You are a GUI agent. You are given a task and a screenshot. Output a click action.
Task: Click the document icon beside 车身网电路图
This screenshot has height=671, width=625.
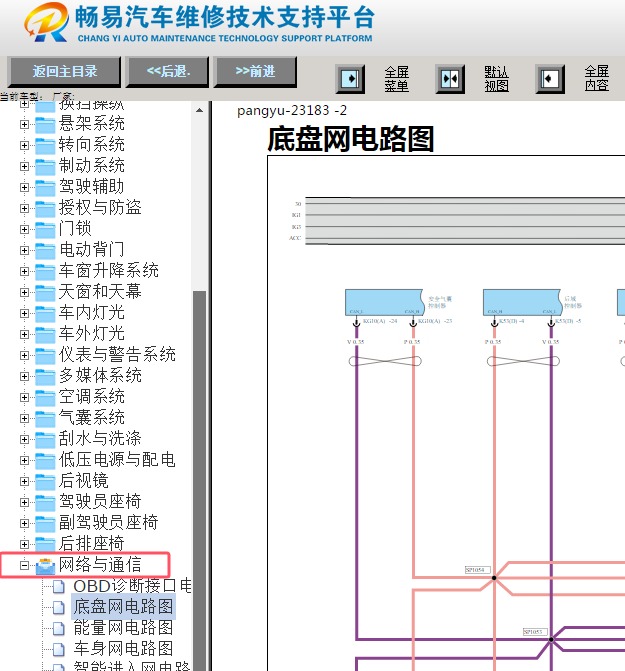pos(59,650)
